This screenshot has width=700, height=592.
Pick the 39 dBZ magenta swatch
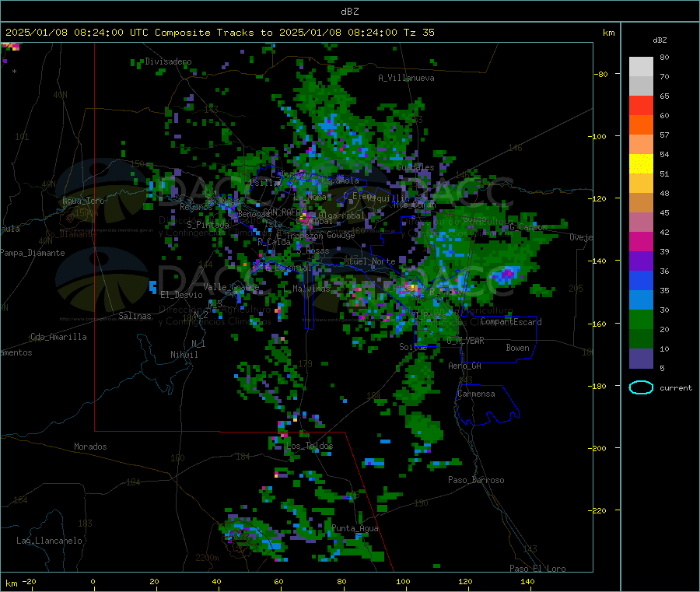[641, 241]
